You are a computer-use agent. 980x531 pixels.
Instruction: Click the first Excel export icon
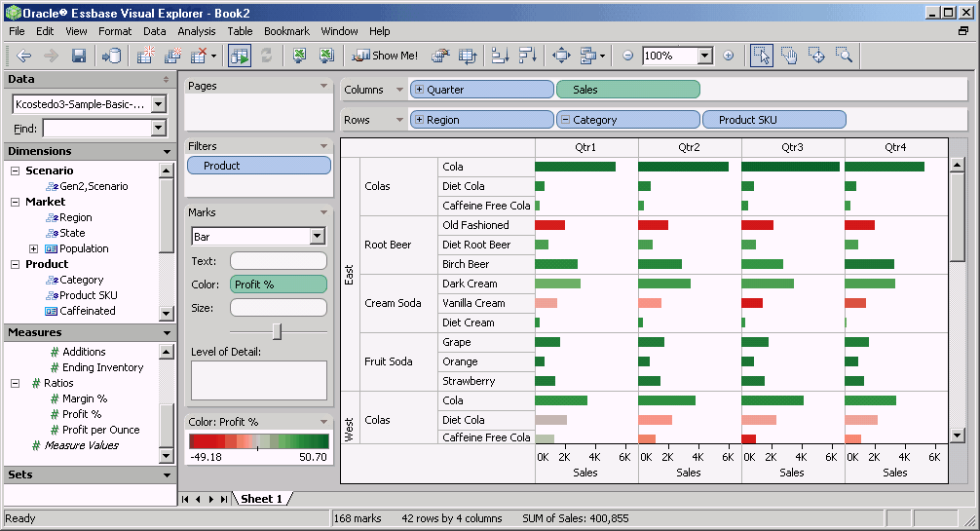[299, 56]
